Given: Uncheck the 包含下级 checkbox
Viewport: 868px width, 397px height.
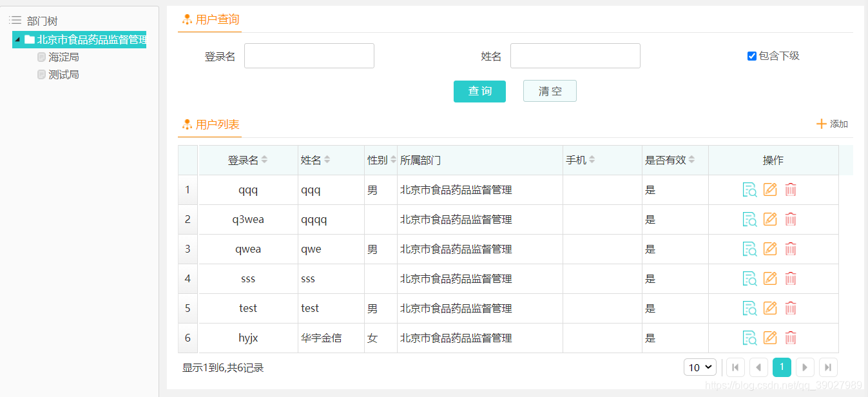Looking at the screenshot, I should click(x=751, y=56).
